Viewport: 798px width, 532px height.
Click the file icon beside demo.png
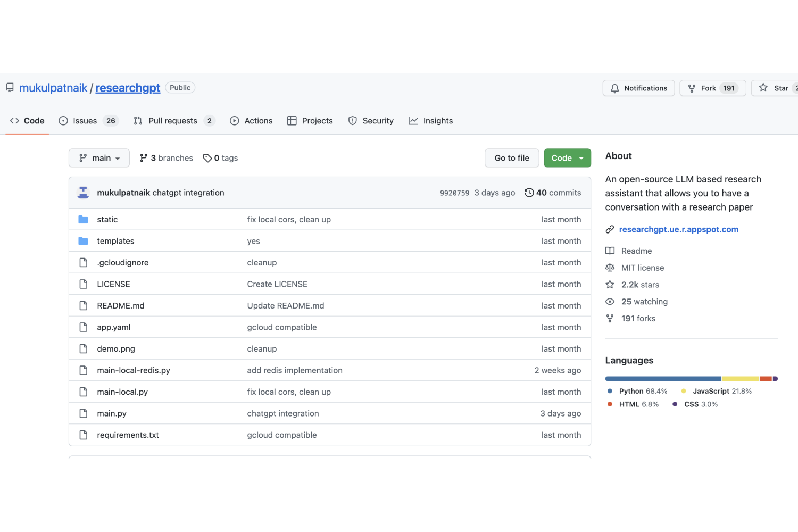coord(83,348)
